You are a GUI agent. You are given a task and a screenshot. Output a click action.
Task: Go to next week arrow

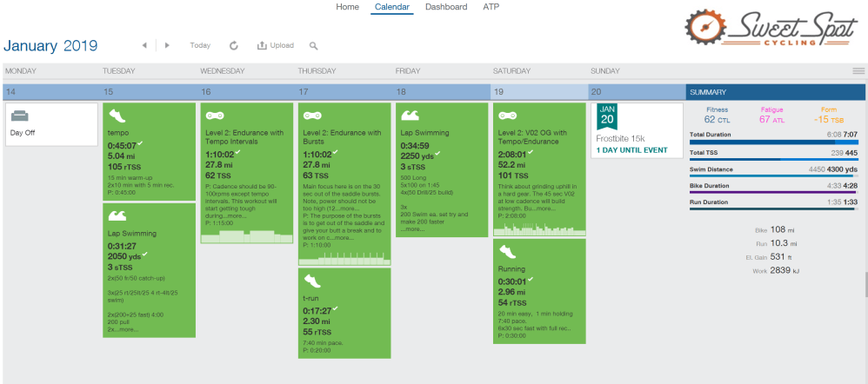point(167,45)
